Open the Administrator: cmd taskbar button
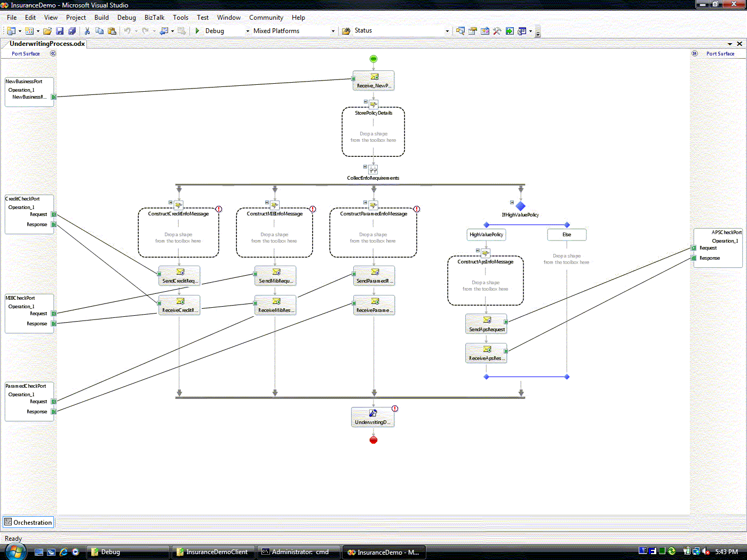Screen dimensions: 747x560 click(x=299, y=552)
